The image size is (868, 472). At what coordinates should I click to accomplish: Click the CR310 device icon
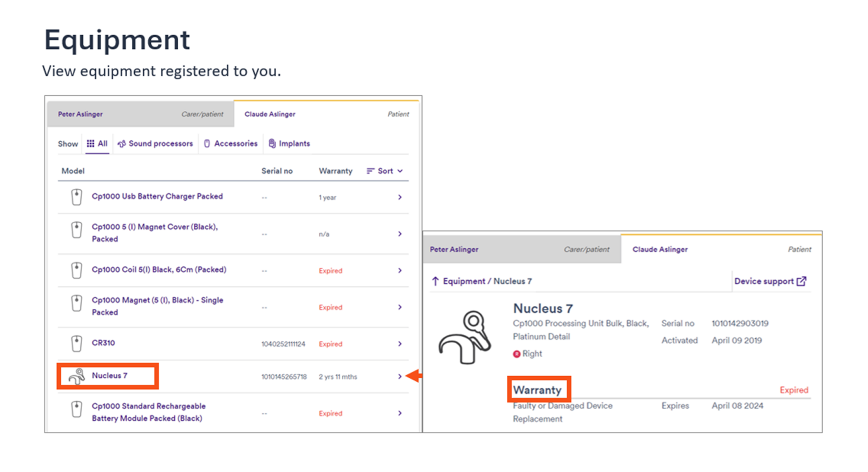click(76, 344)
